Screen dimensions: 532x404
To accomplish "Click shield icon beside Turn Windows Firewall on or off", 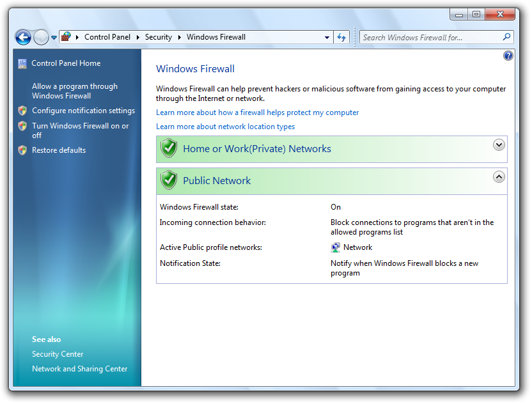I will tap(22, 126).
